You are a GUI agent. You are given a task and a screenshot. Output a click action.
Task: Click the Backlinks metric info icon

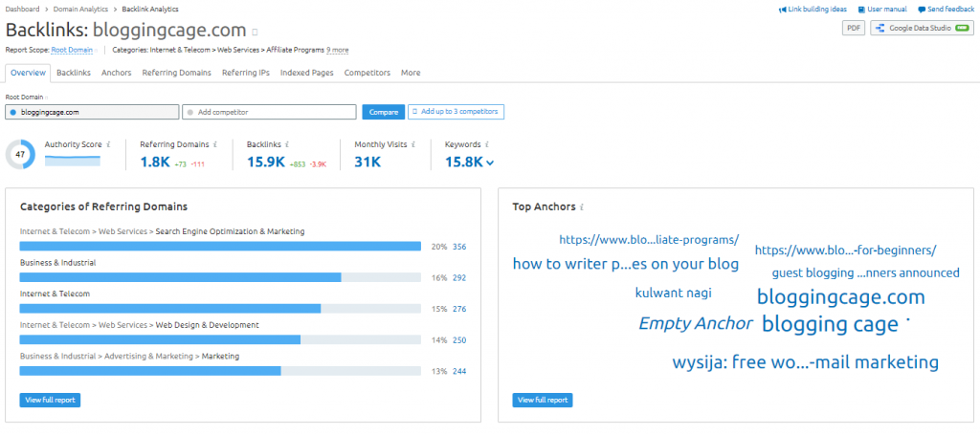pyautogui.click(x=286, y=144)
